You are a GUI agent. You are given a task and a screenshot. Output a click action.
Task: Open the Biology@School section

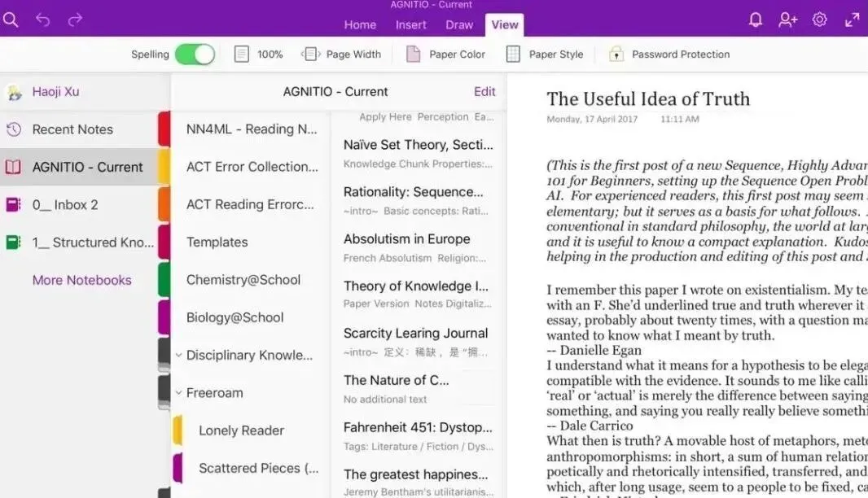[x=235, y=317]
